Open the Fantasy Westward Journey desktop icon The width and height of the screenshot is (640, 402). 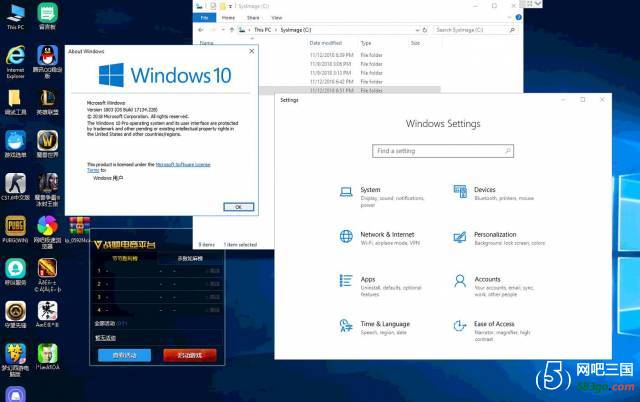click(x=16, y=359)
